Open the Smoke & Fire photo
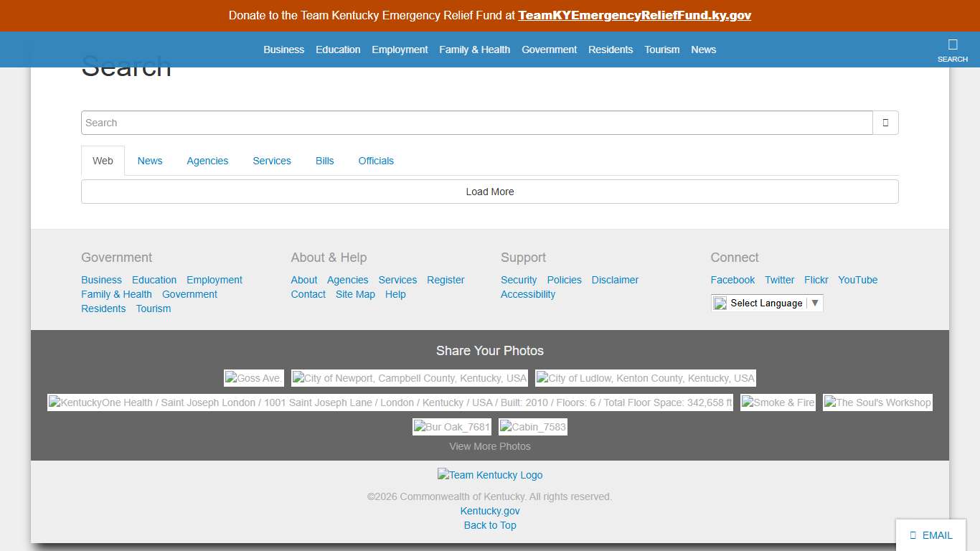Viewport: 980px width, 551px height. (x=778, y=402)
